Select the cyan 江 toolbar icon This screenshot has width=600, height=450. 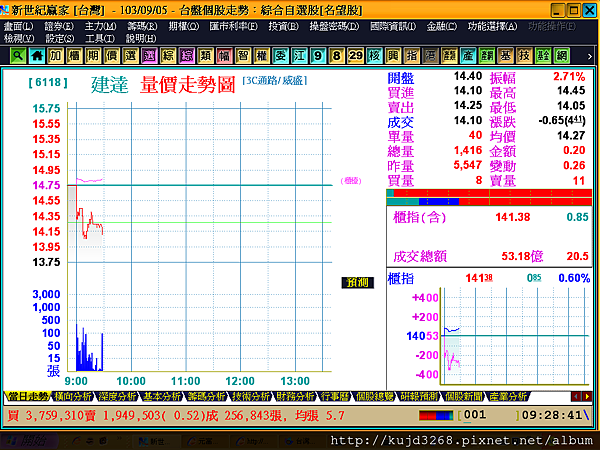(299, 56)
